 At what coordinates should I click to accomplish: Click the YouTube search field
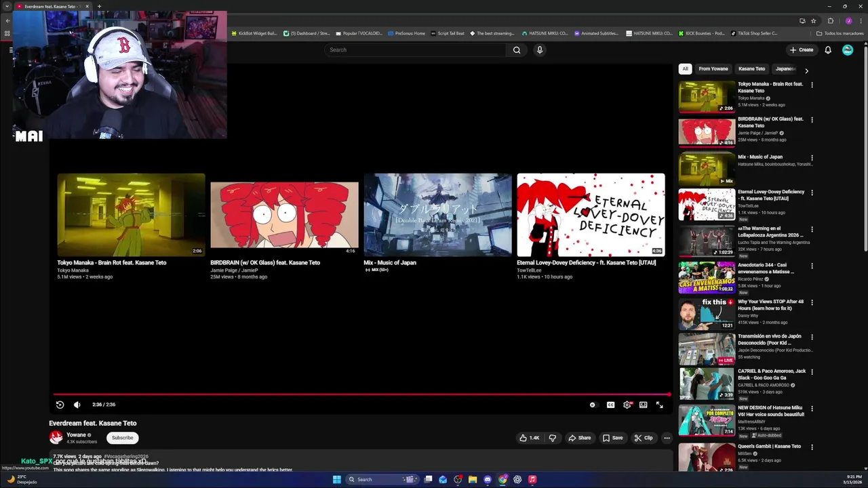[415, 49]
